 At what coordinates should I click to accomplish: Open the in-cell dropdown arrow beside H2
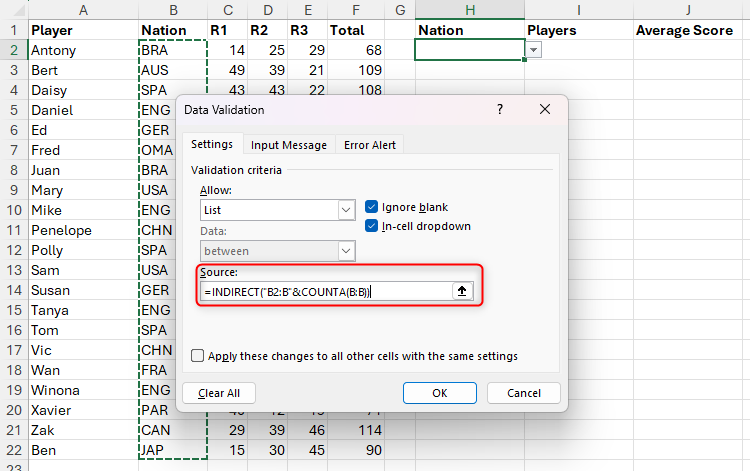pyautogui.click(x=534, y=50)
